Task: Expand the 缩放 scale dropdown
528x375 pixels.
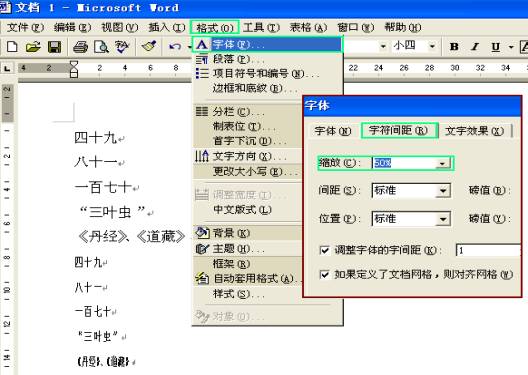Action: pyautogui.click(x=442, y=163)
